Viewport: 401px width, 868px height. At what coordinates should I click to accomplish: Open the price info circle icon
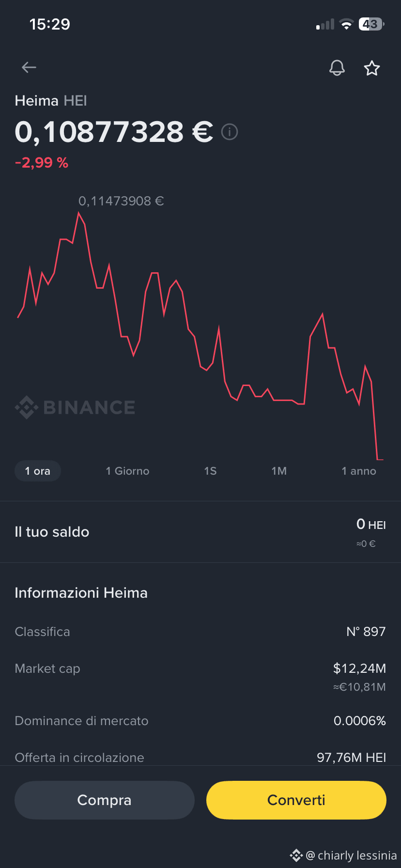point(230,132)
